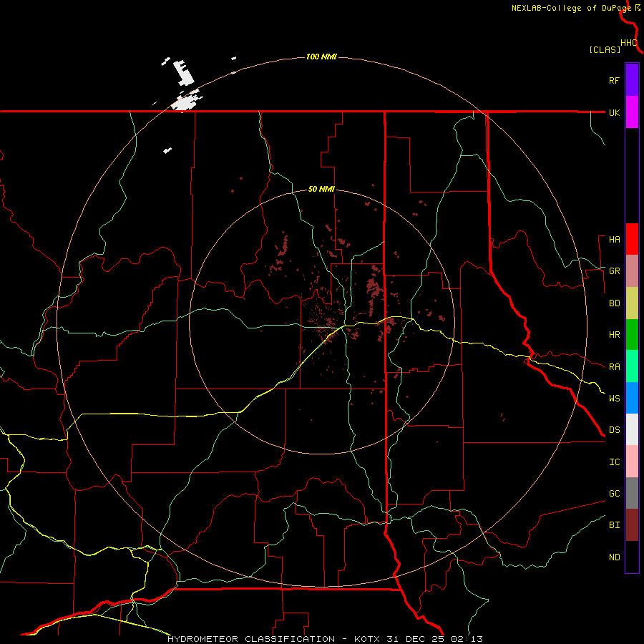Click the GC legend label

tap(614, 494)
